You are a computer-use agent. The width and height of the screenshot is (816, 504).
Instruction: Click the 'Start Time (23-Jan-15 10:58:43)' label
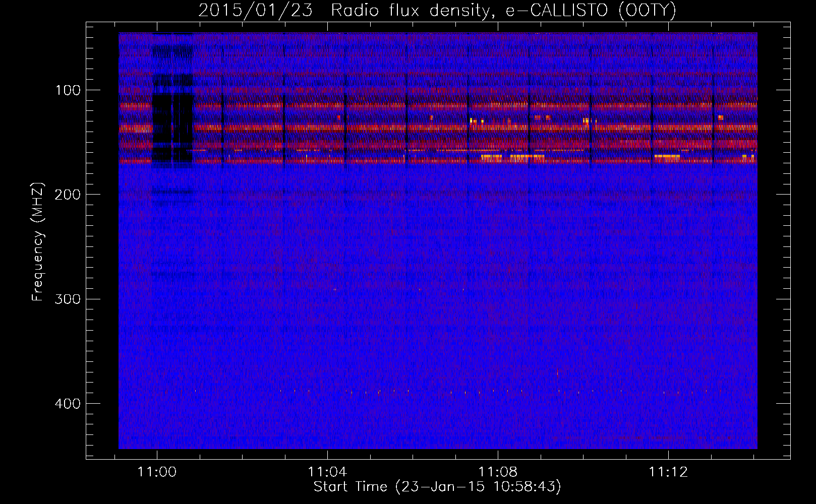[437, 487]
